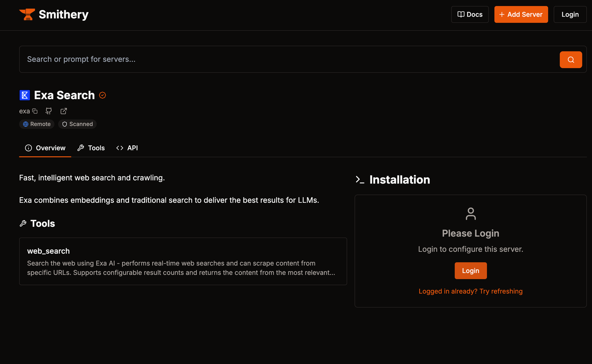Switch to the Tools tab
This screenshot has width=592, height=364.
91,148
